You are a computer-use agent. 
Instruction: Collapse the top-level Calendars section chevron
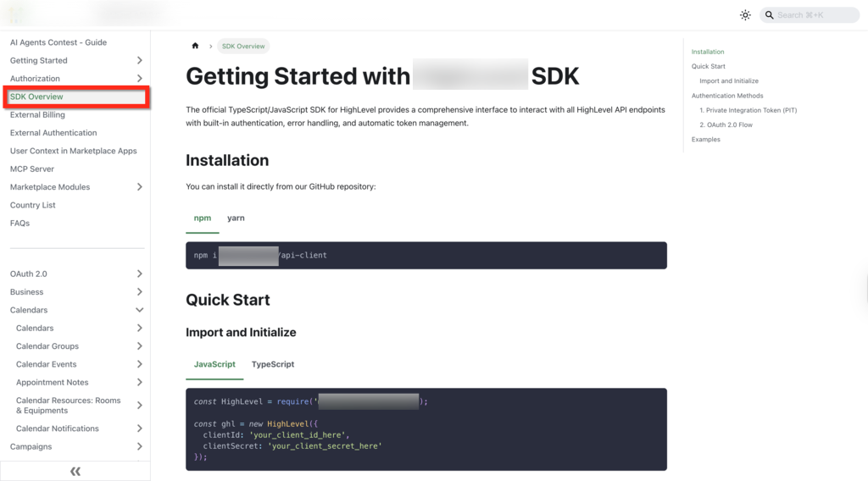click(x=140, y=310)
